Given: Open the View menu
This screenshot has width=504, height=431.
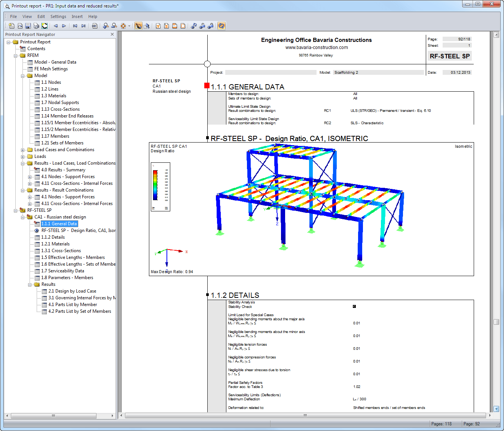Looking at the screenshot, I should [x=27, y=16].
